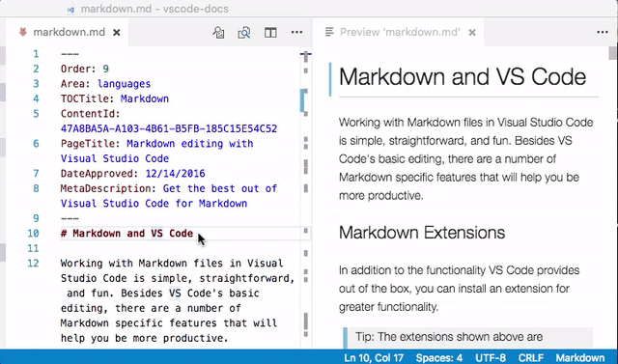Close the markdown.md editor tab
The width and height of the screenshot is (618, 364).
[116, 33]
